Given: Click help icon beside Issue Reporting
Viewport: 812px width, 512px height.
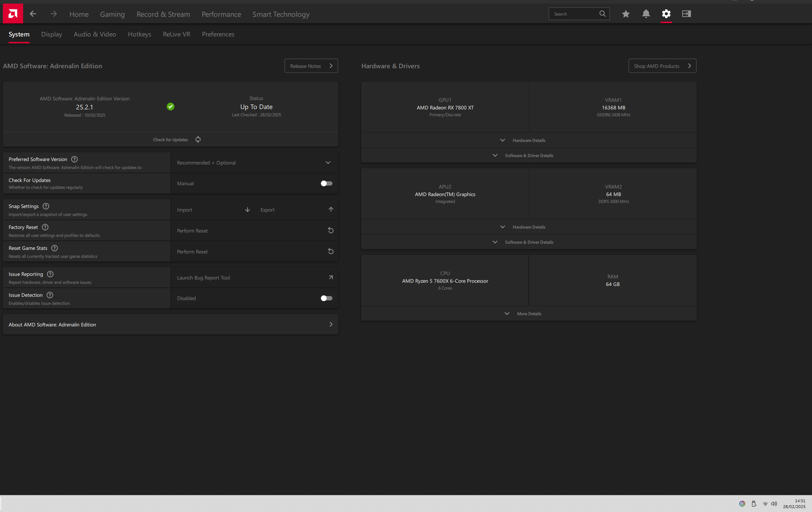Looking at the screenshot, I should point(50,274).
